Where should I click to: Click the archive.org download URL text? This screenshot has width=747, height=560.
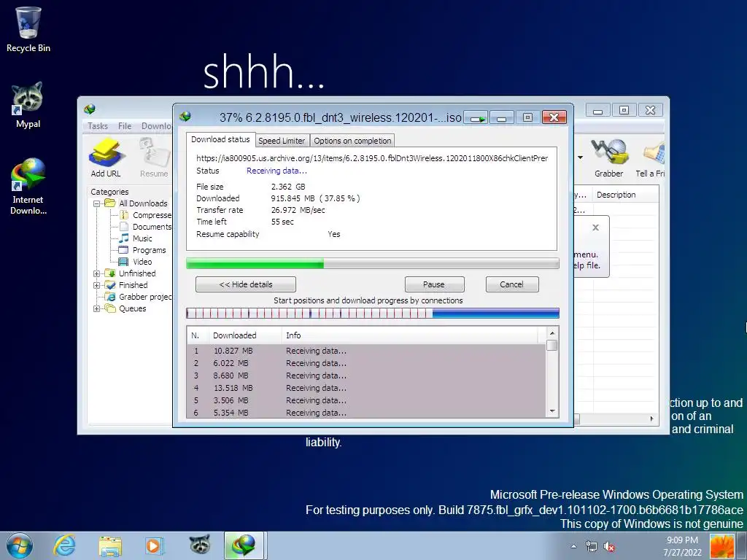click(x=372, y=158)
